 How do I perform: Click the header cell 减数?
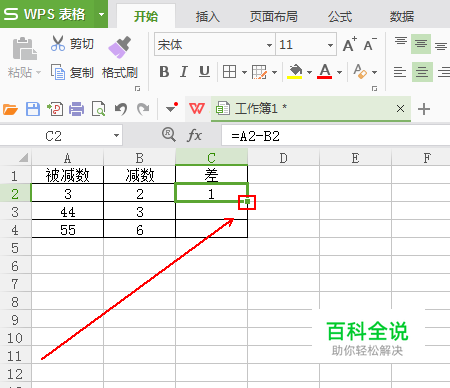(x=140, y=175)
